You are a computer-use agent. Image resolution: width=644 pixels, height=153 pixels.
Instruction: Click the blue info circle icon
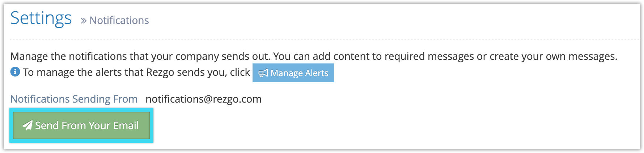pos(15,72)
